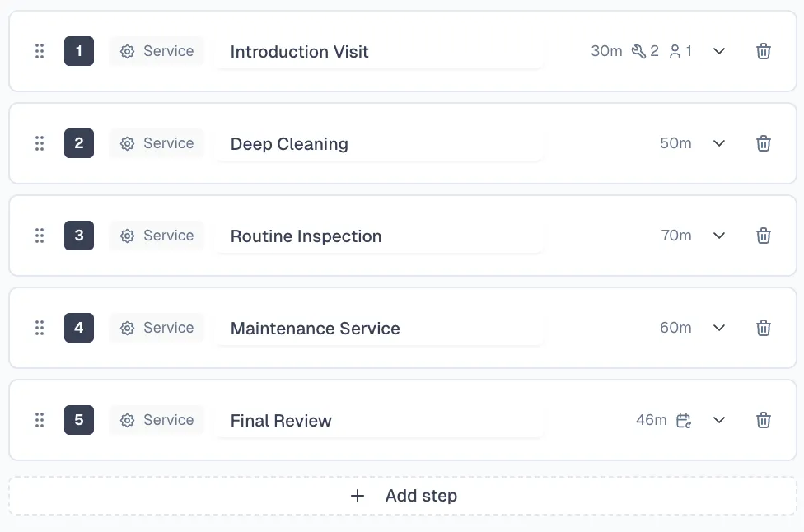Expand the Deep Cleaning step
804x532 pixels.
point(719,143)
